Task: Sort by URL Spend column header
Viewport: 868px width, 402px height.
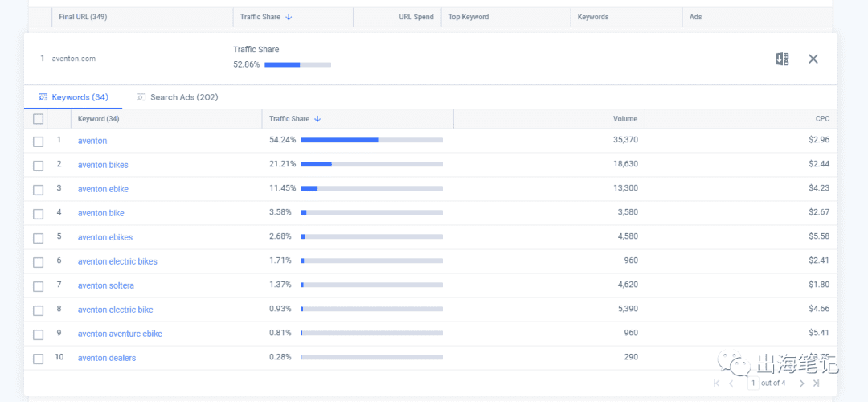Action: tap(416, 17)
